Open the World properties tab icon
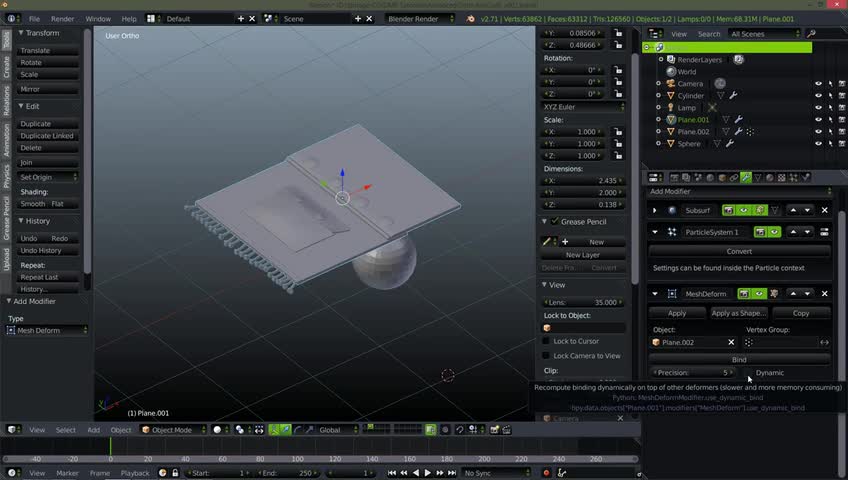The height and width of the screenshot is (480, 848). [710, 177]
